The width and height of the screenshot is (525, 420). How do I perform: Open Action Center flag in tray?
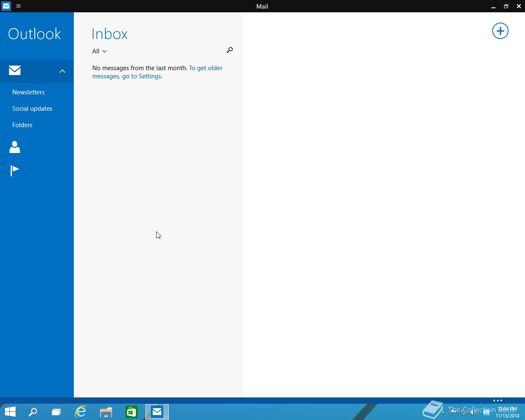click(453, 412)
